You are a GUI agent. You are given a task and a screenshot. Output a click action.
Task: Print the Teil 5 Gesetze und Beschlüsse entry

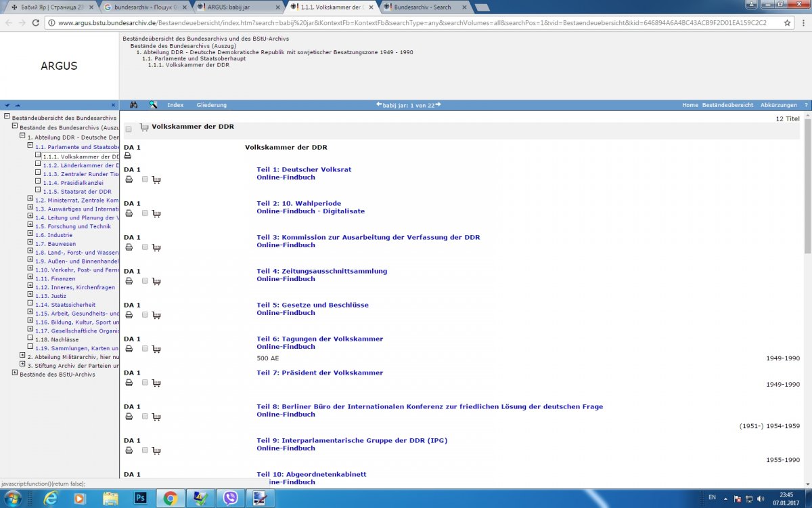(x=129, y=315)
